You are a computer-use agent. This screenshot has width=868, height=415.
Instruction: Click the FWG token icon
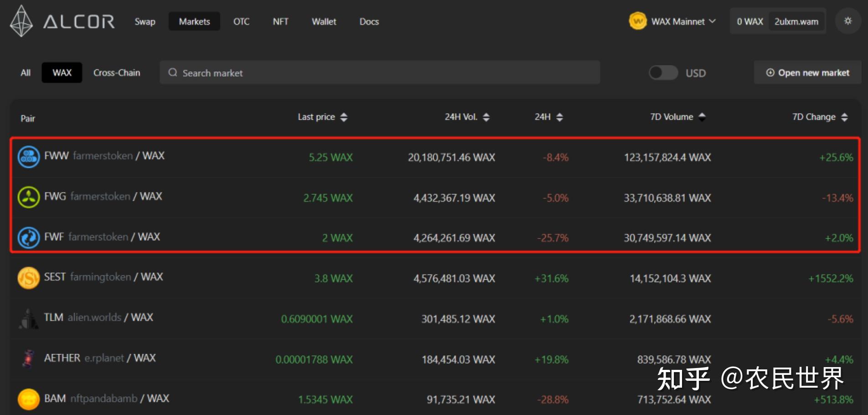tap(29, 197)
